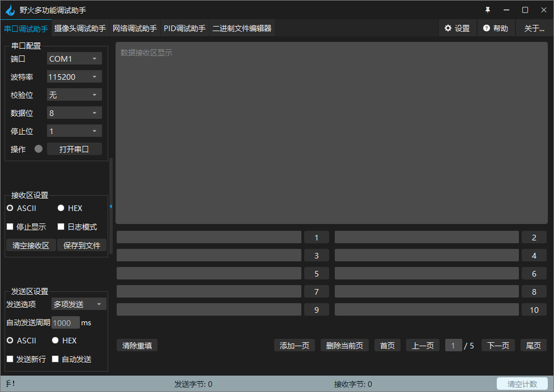This screenshot has height=392, width=554.
Task: Click the data receive display area
Action: click(331, 133)
